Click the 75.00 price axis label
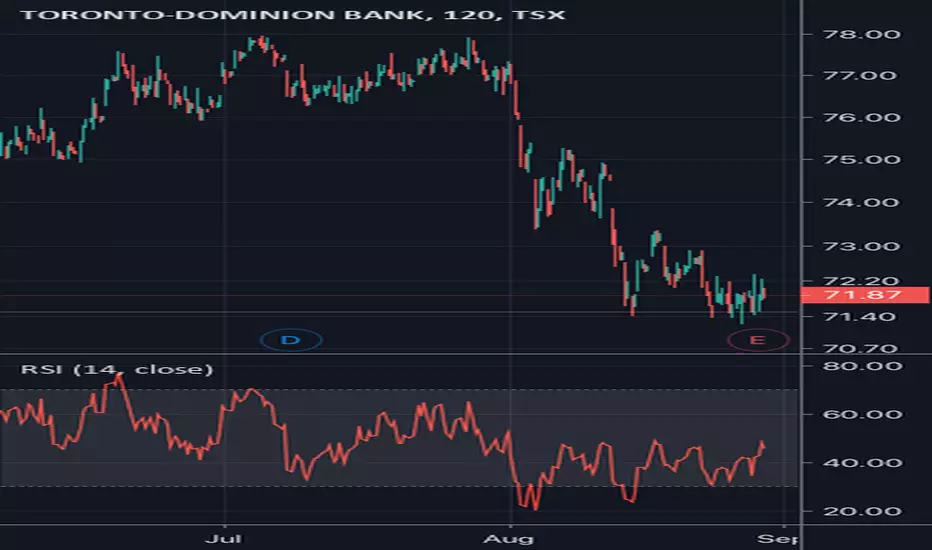 click(x=861, y=160)
